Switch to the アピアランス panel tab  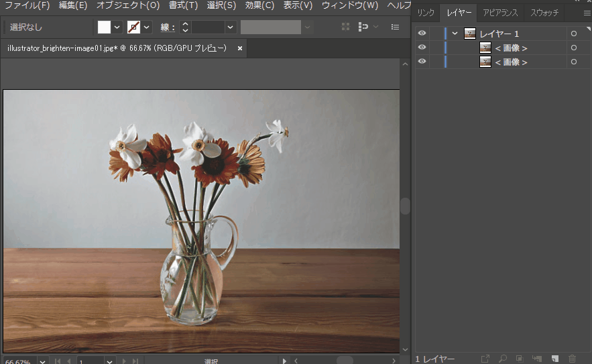(x=500, y=13)
